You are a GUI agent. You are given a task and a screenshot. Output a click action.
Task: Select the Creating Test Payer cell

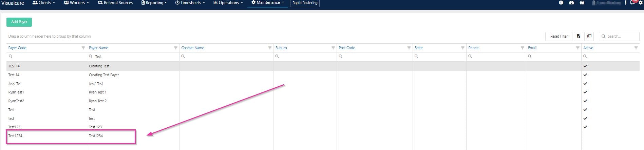point(133,75)
